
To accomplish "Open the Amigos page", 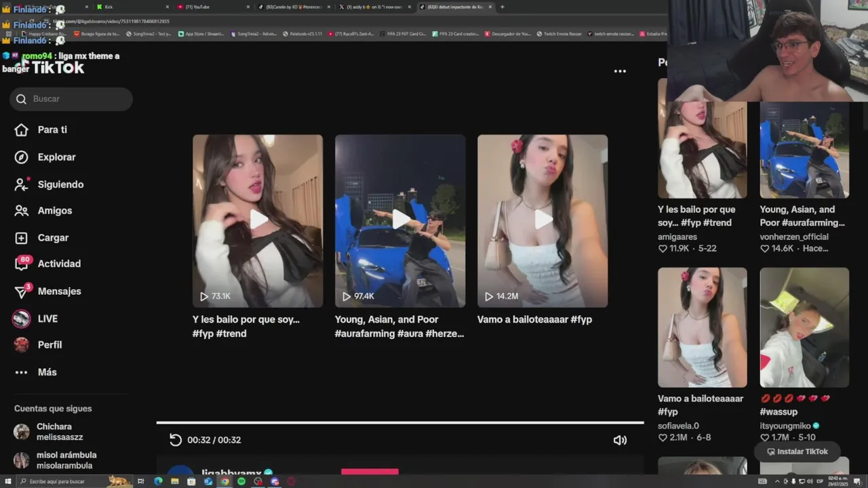I will click(44, 210).
